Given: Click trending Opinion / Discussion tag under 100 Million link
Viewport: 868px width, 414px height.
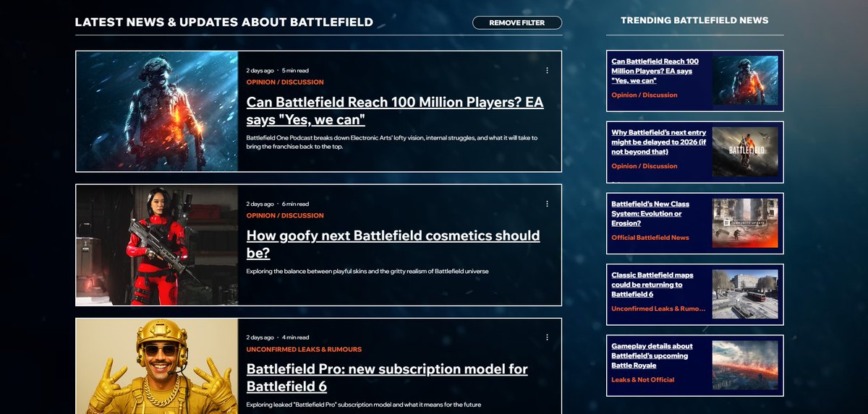Looking at the screenshot, I should [x=644, y=95].
